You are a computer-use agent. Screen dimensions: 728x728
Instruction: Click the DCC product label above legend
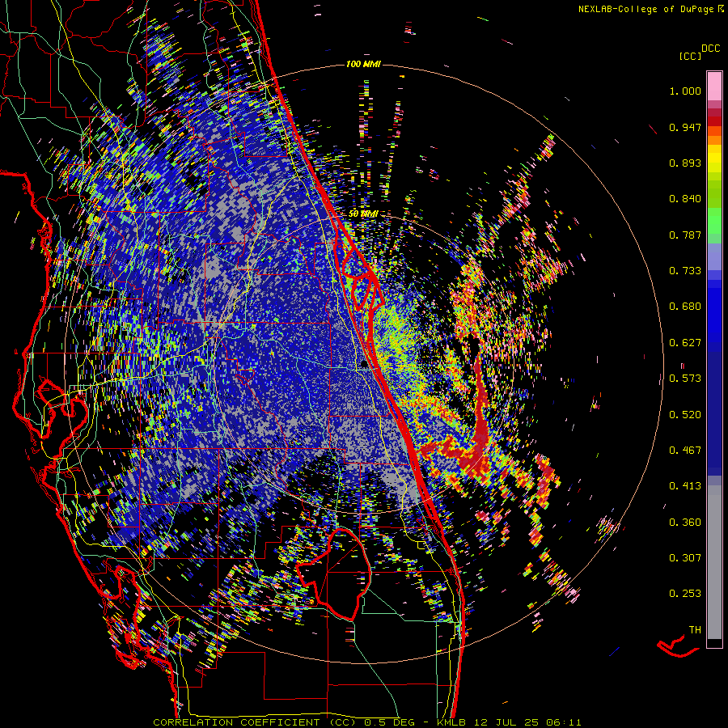(x=710, y=49)
